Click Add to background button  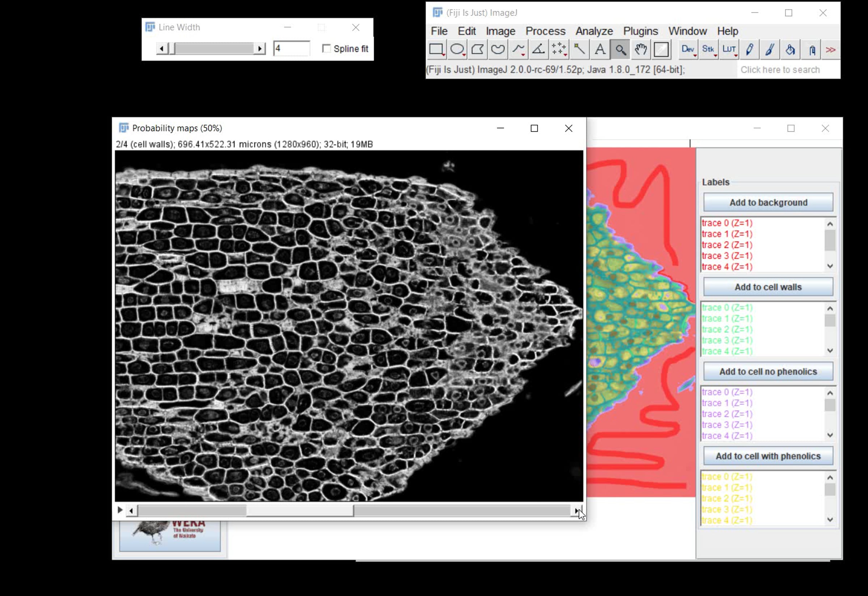pos(768,203)
